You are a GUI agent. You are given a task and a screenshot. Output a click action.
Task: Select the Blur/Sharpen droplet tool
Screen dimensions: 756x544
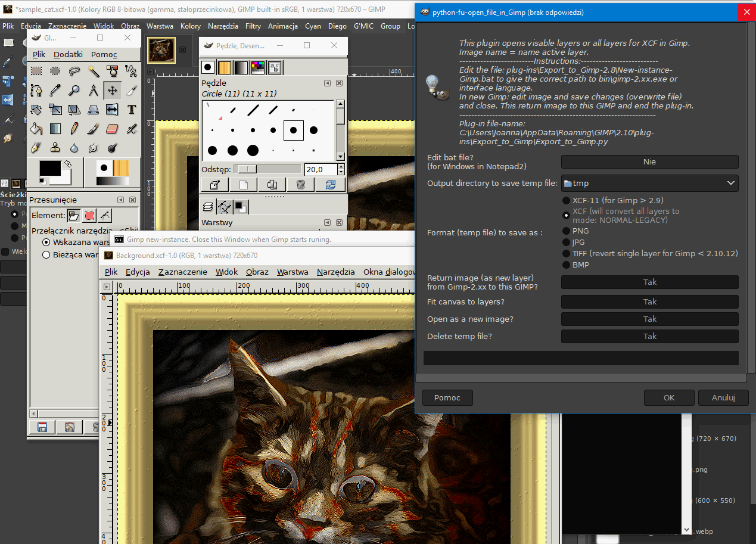[x=74, y=148]
